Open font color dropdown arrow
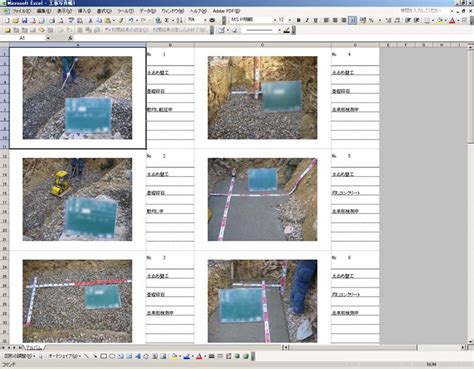 [x=457, y=20]
